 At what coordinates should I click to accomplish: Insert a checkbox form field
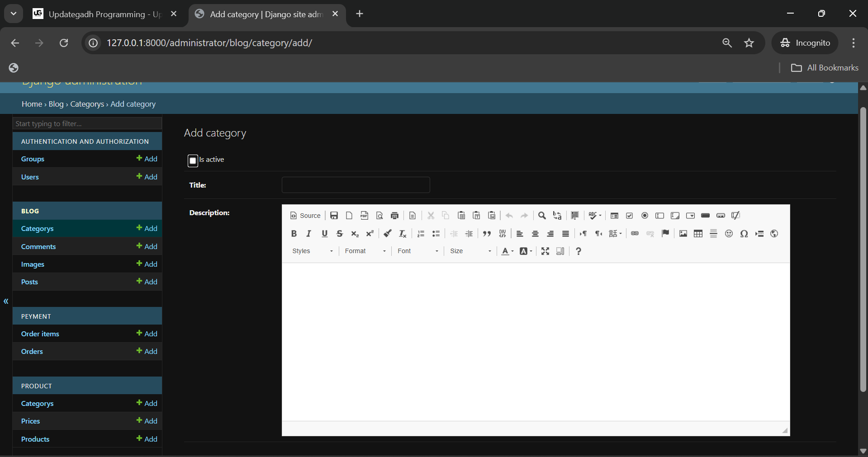click(629, 216)
